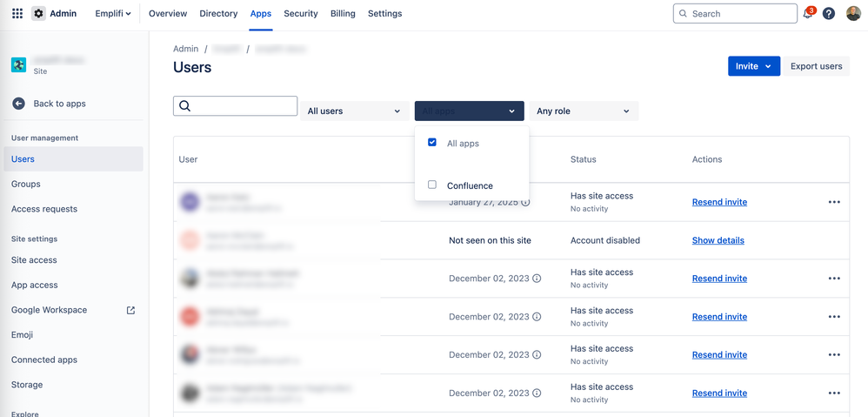Open the profile avatar menu
Viewport: 868px width, 417px height.
click(x=853, y=14)
